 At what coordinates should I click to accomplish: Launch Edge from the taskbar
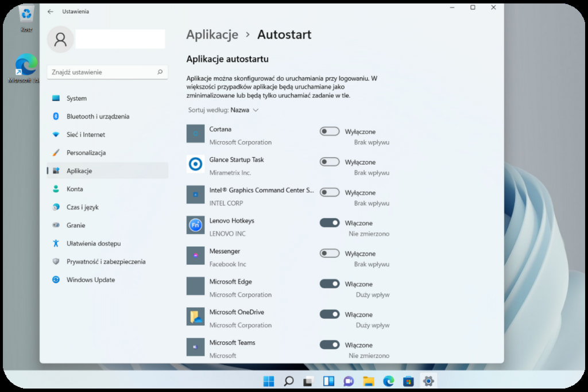point(389,381)
